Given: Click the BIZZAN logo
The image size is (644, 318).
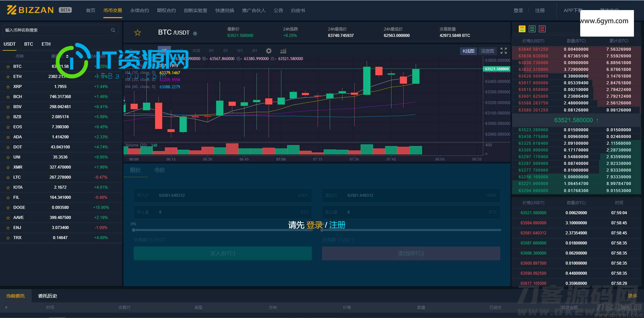Looking at the screenshot, I should tap(30, 10).
